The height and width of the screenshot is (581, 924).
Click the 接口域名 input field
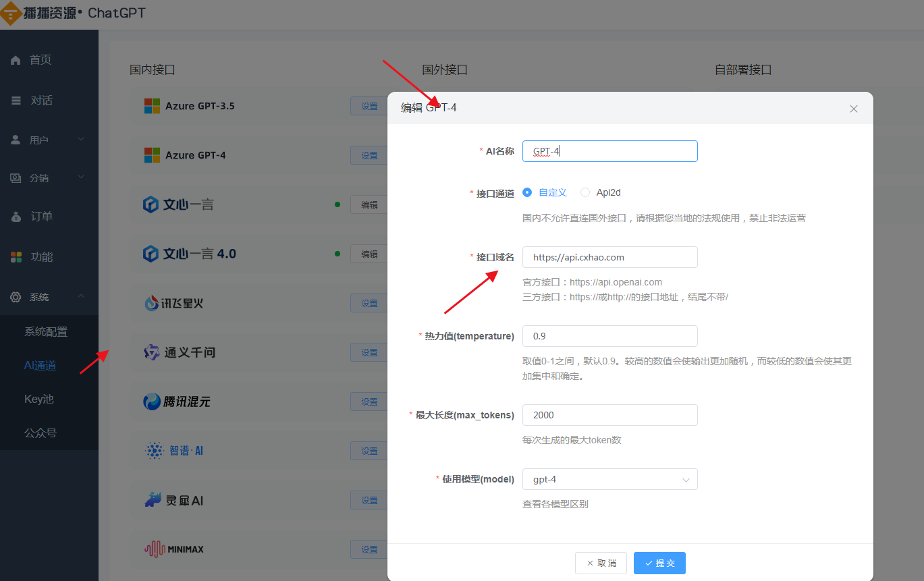[x=610, y=257]
